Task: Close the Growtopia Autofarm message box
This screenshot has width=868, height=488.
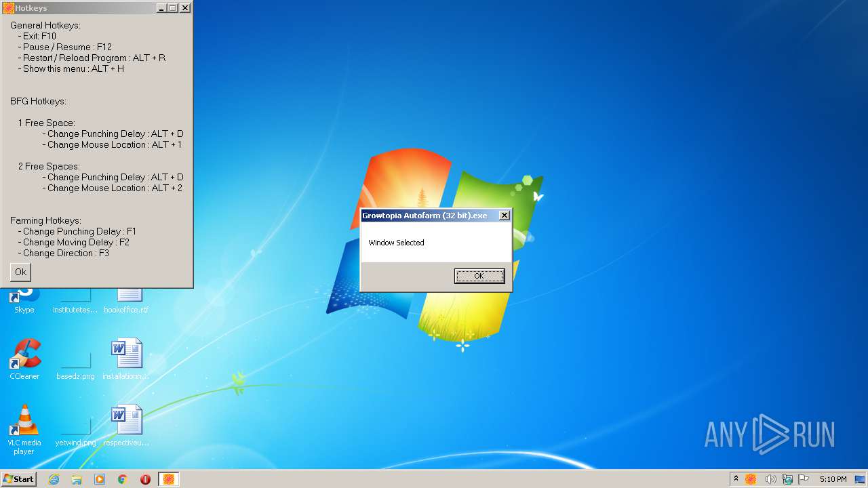Action: [x=504, y=216]
